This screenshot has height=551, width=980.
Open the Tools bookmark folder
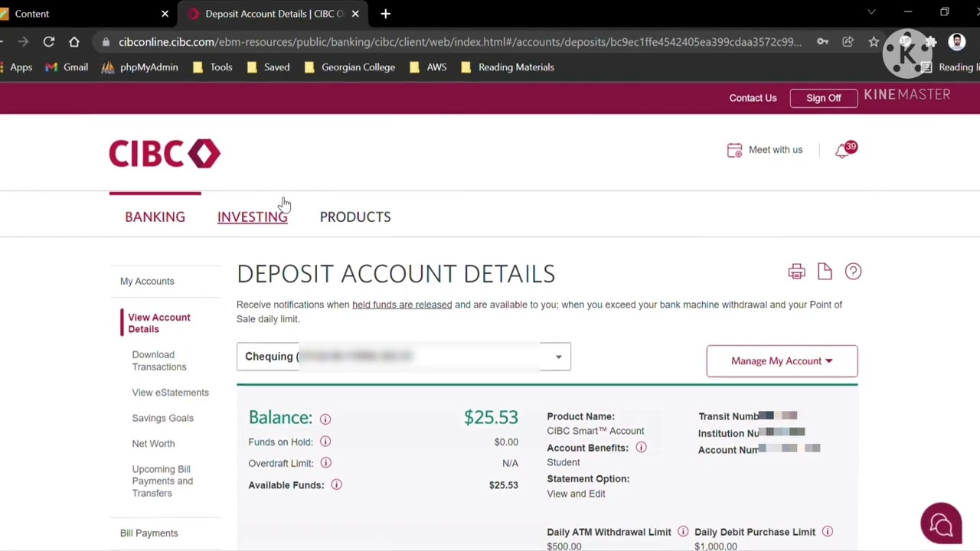pyautogui.click(x=212, y=67)
